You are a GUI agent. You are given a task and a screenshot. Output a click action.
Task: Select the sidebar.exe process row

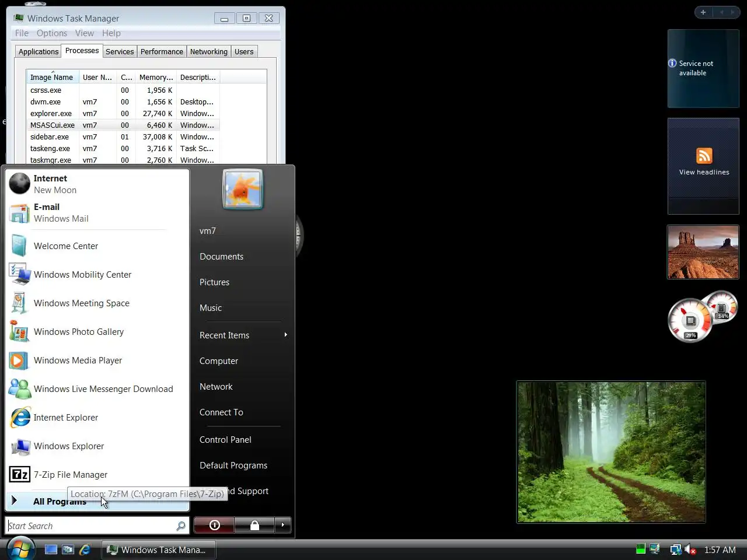(x=123, y=136)
